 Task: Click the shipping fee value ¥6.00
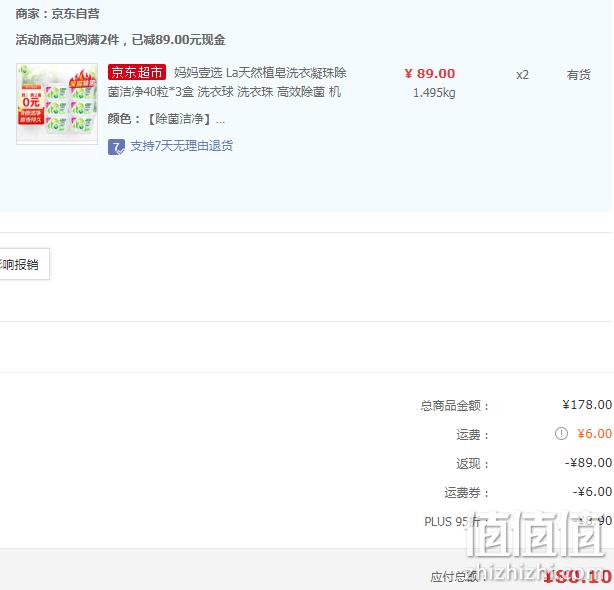tap(594, 433)
